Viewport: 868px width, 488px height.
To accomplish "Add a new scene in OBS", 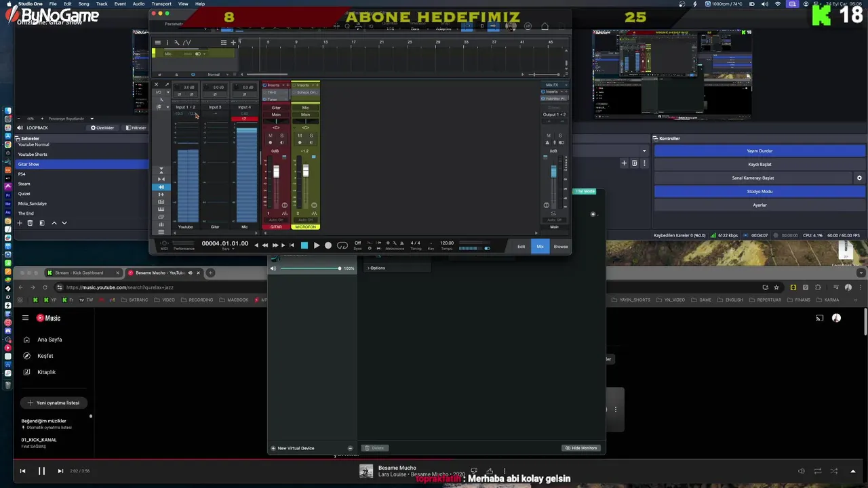I will click(x=20, y=223).
